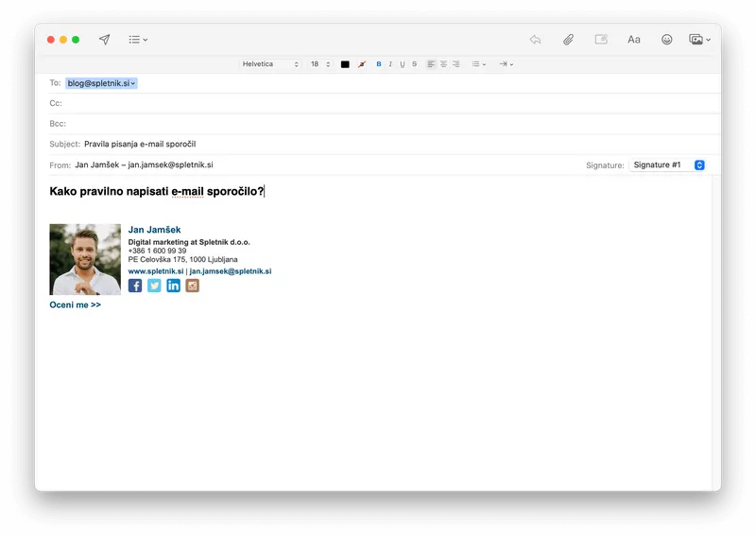
Task: Open the LinkedIn icon in signature
Action: point(173,286)
